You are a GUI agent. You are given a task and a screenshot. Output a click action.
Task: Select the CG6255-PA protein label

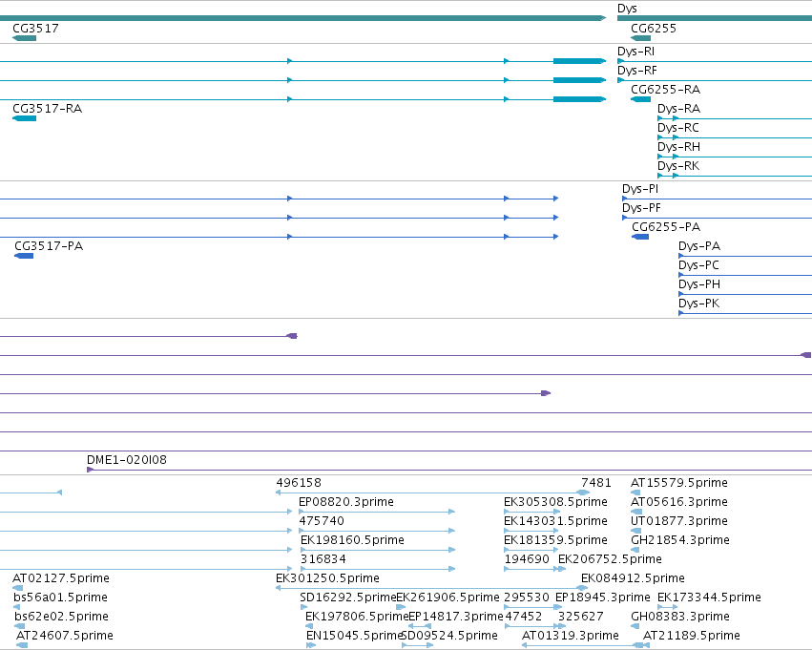point(666,227)
